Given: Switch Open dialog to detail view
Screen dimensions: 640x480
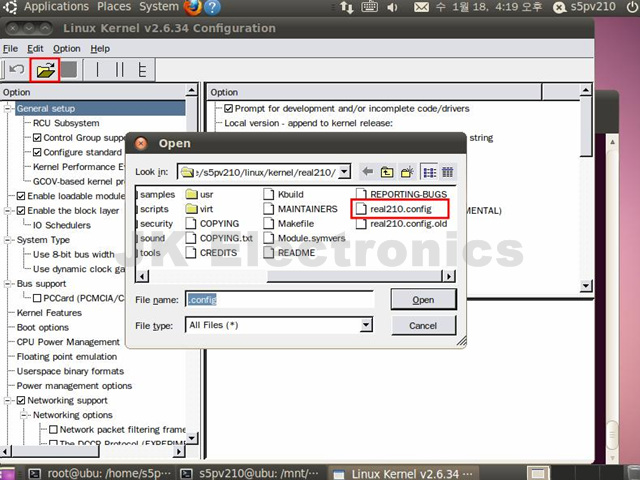Looking at the screenshot, I should tap(448, 172).
